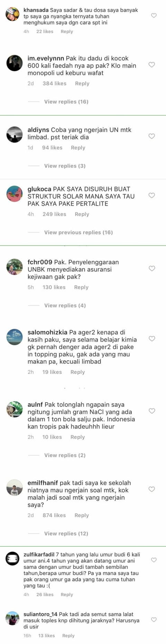The height and width of the screenshot is (644, 166).
Task: Heart emilfhanif's comment about soal mtk
Action: click(x=151, y=489)
